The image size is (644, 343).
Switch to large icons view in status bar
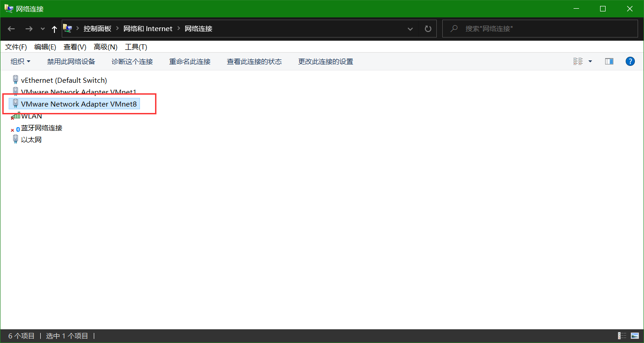635,336
